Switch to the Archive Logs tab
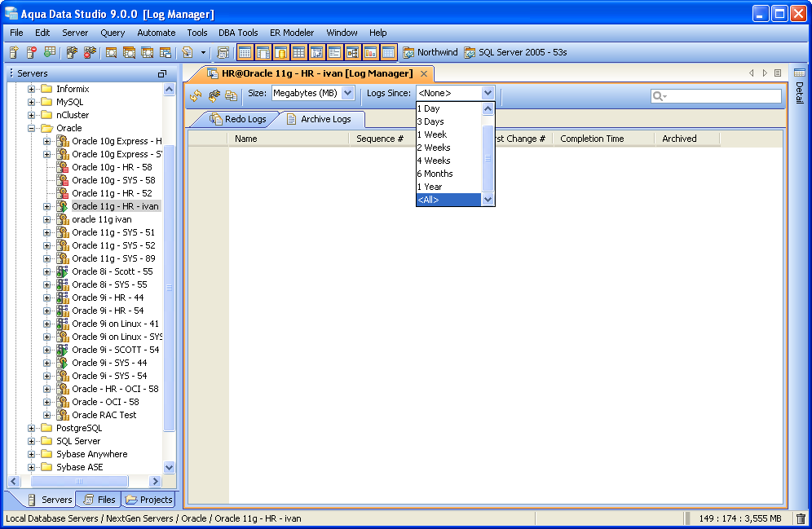This screenshot has width=812, height=529. 320,119
